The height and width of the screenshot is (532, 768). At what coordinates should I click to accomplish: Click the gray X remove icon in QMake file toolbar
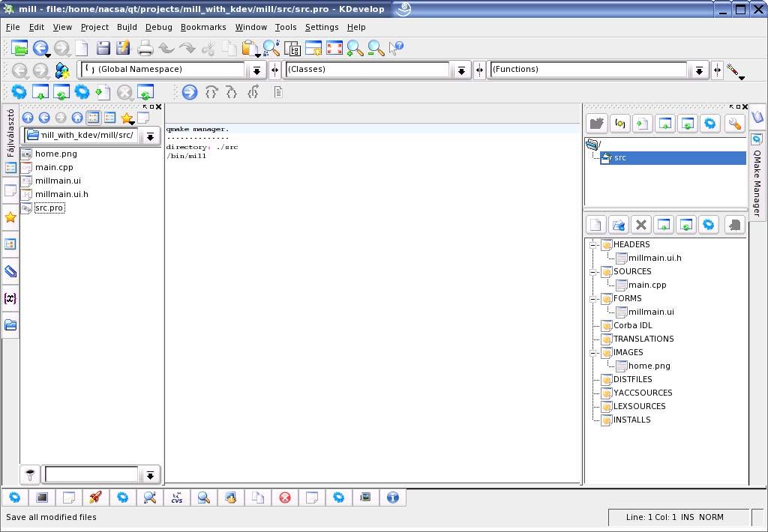tap(640, 225)
